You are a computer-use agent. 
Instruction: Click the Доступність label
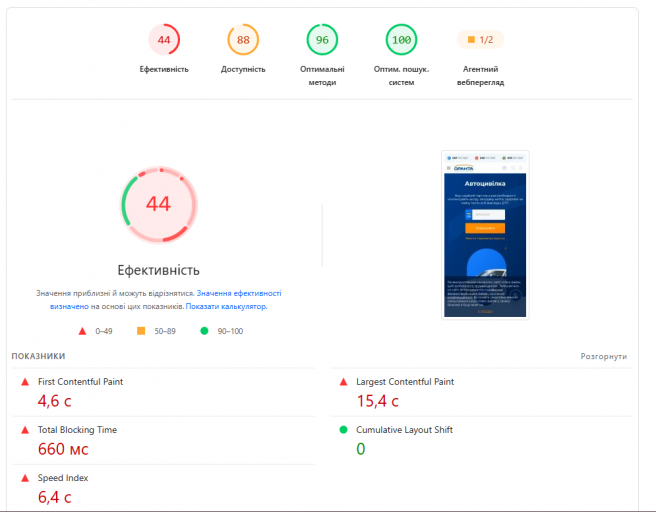[x=243, y=69]
